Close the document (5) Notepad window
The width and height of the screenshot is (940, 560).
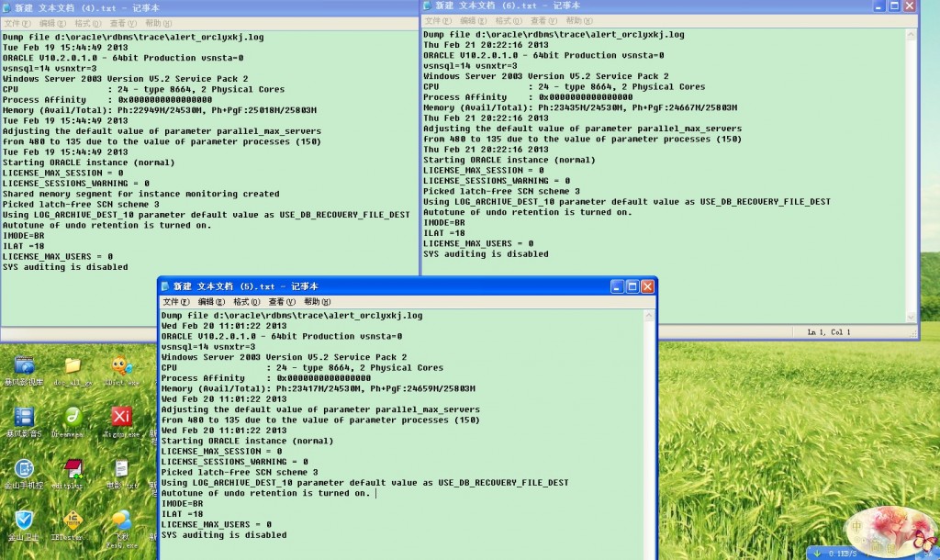point(647,286)
